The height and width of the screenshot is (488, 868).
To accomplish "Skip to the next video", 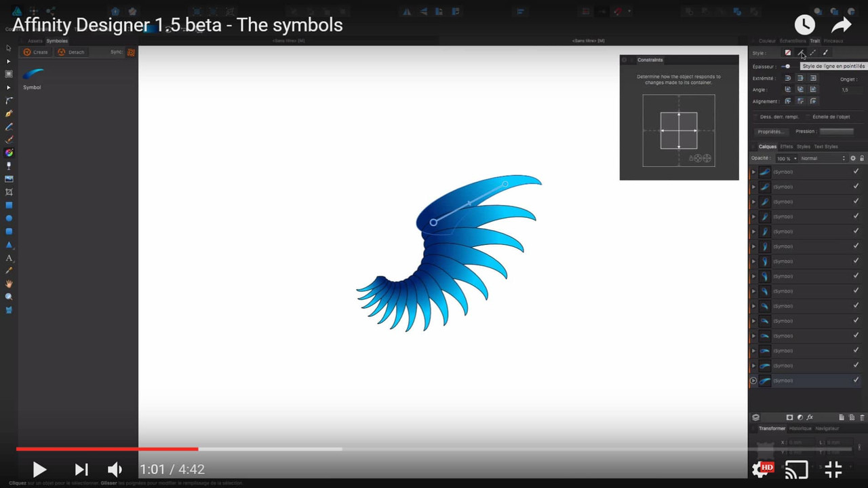I will pos(81,469).
